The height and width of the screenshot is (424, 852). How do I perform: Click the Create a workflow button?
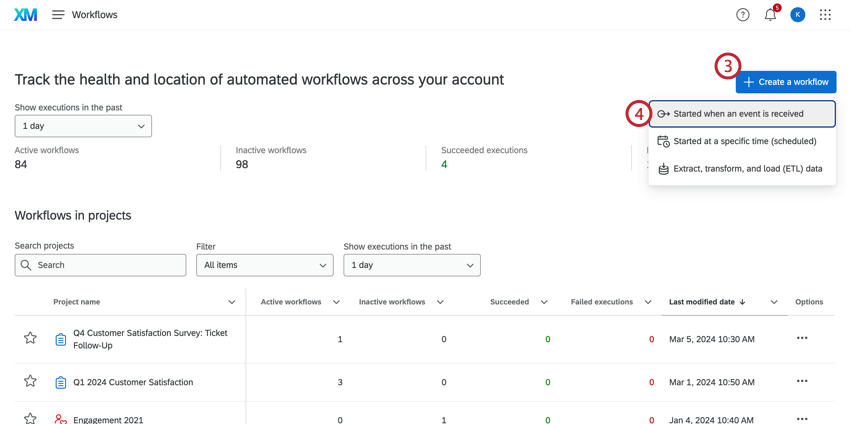pos(786,82)
